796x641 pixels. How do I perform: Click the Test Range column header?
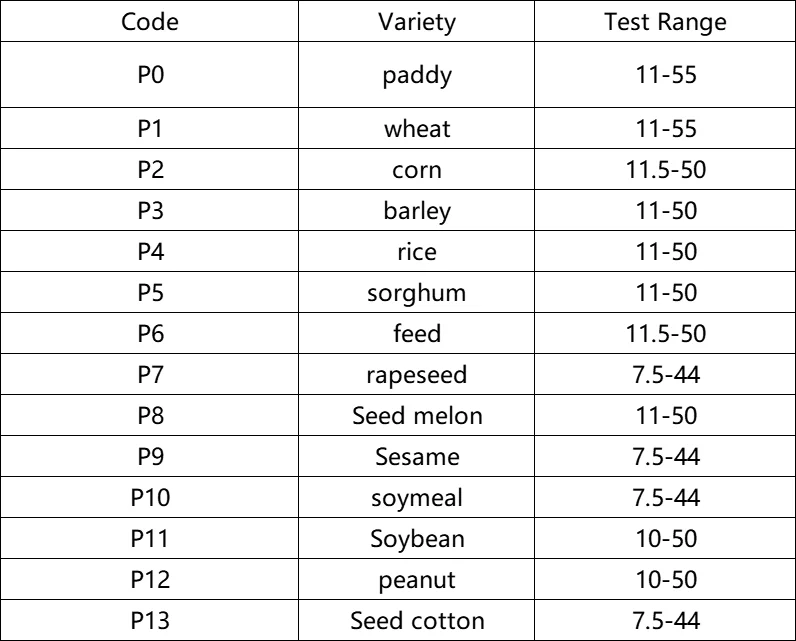click(665, 23)
